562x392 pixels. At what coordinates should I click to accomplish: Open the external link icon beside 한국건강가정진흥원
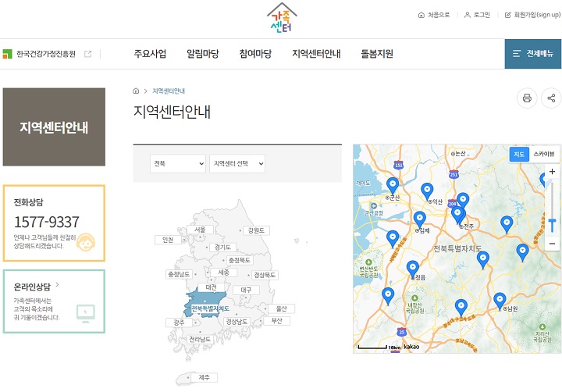87,54
